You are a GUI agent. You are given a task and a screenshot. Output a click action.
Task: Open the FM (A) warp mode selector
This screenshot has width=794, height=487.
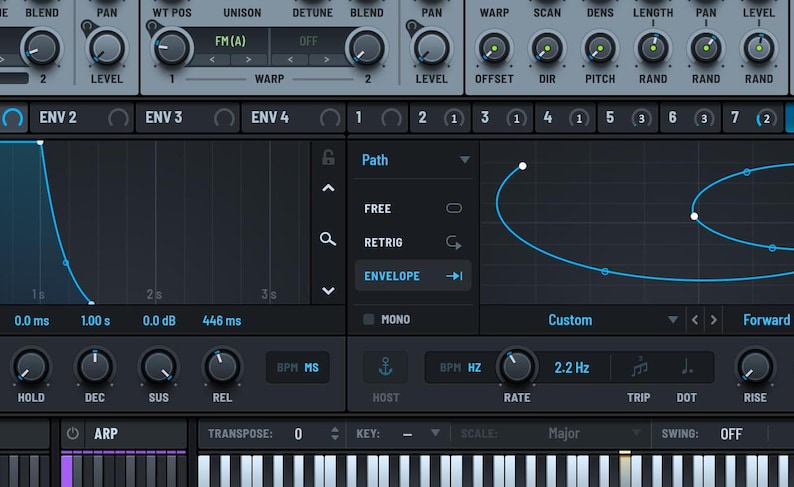[x=230, y=41]
